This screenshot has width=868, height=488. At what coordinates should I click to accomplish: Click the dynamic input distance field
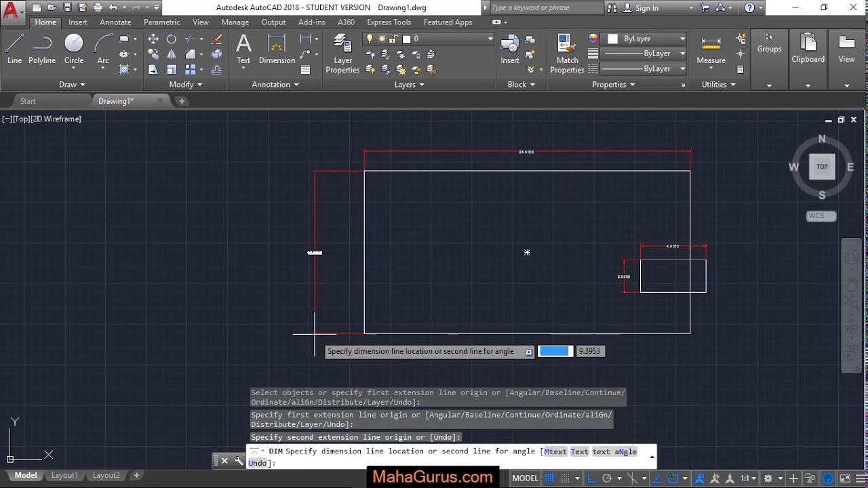tap(554, 351)
